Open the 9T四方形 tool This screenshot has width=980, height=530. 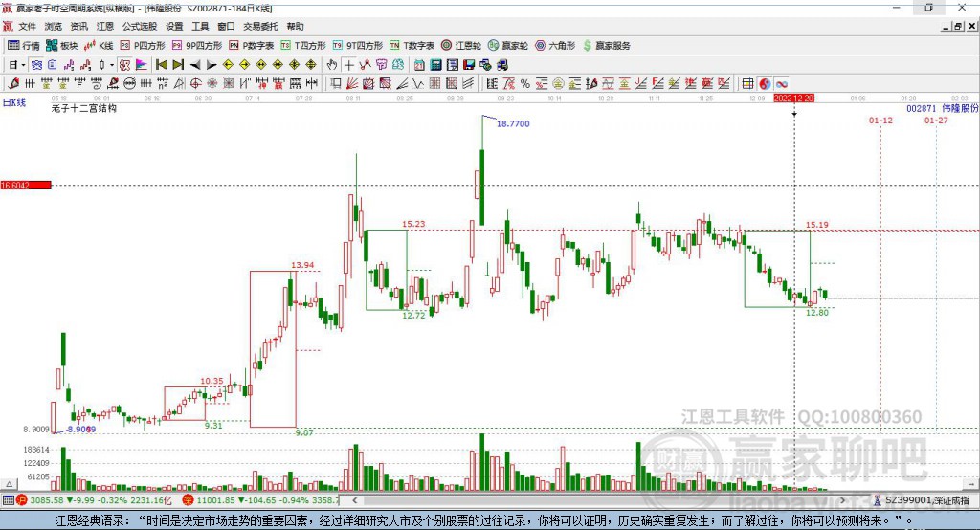[358, 46]
